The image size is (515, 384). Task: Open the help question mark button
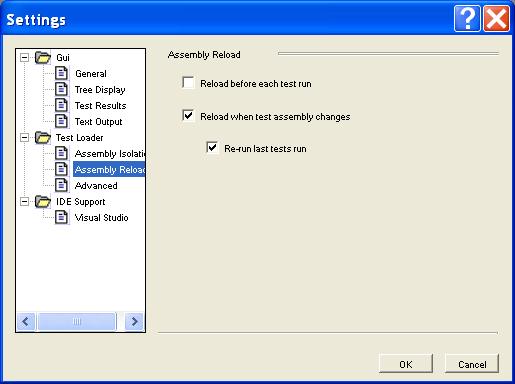467,19
